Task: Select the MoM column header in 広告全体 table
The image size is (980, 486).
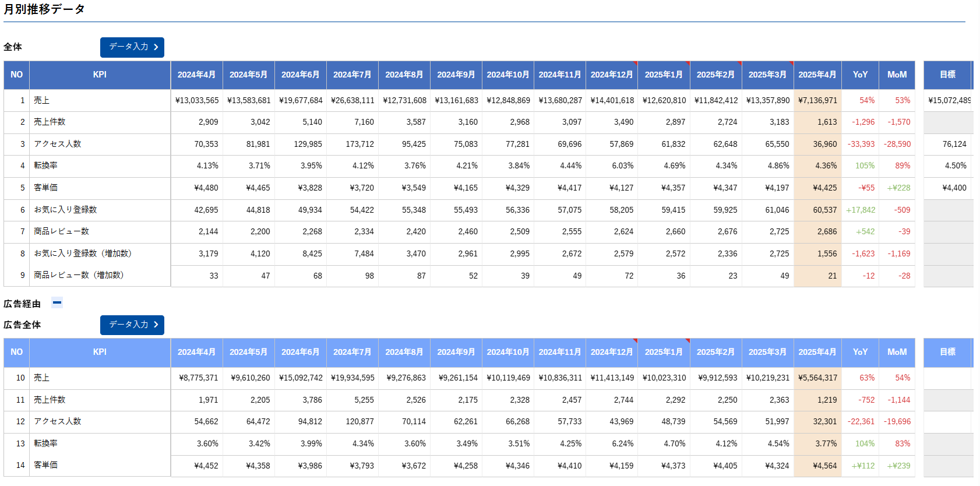Action: 897,353
